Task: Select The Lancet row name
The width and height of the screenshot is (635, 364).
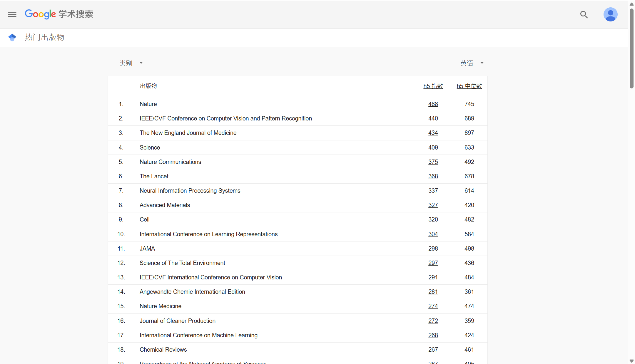Action: pos(154,176)
